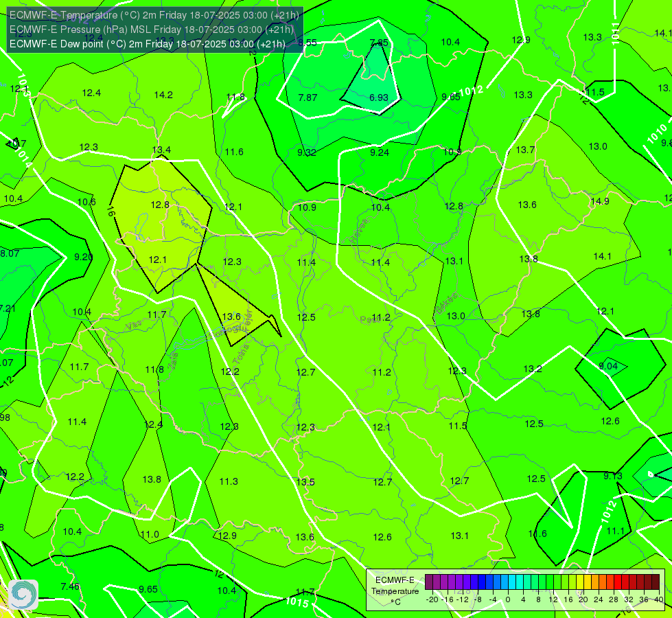Click the 7.85 value on the map
672x618 pixels.
click(379, 43)
